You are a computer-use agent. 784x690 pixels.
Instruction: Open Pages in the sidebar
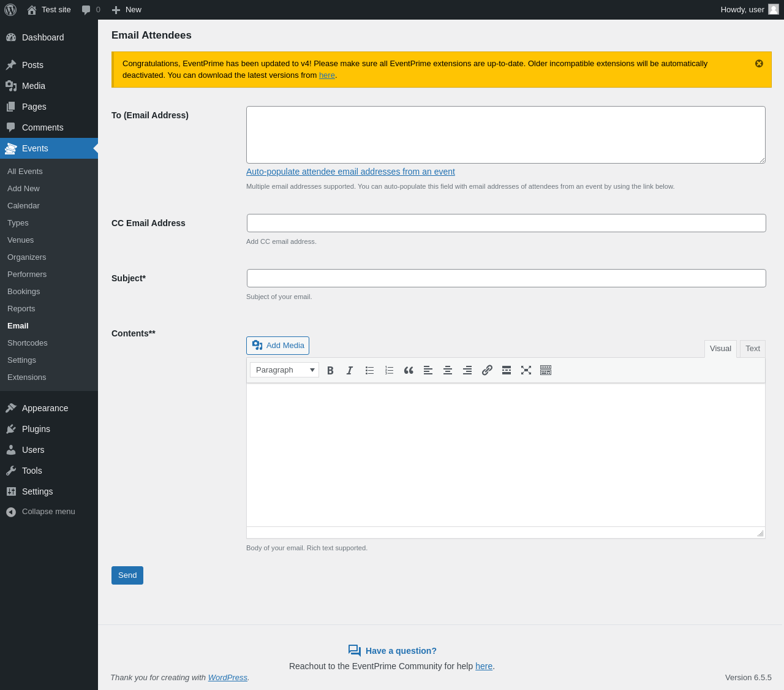49,107
